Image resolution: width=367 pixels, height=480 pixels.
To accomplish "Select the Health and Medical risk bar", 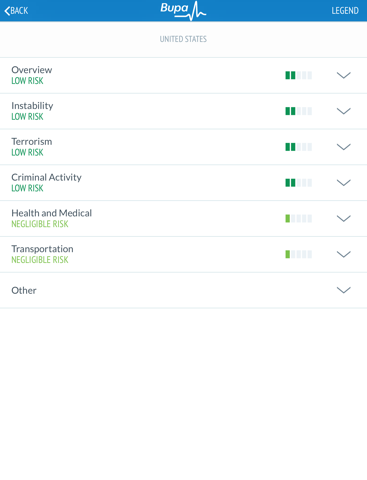I will click(299, 219).
